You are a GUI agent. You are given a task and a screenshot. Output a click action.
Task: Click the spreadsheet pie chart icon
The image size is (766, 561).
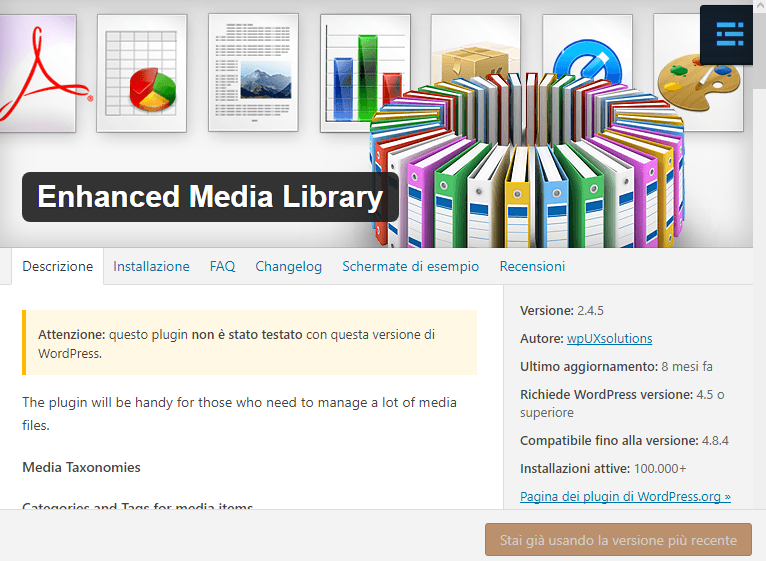pos(142,73)
